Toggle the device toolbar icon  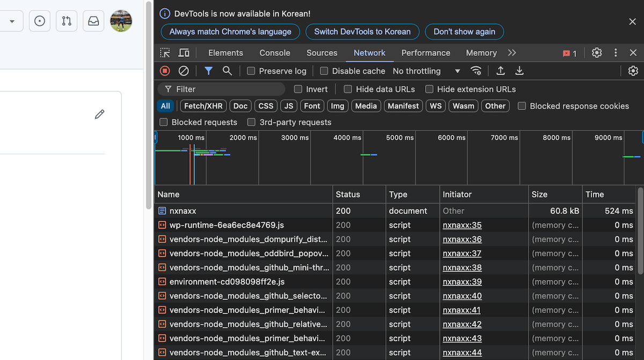point(184,53)
